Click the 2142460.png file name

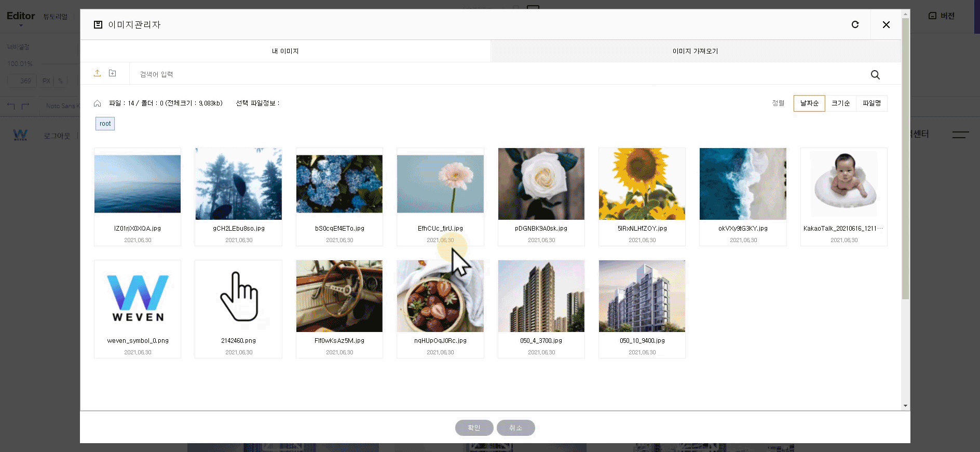click(238, 341)
